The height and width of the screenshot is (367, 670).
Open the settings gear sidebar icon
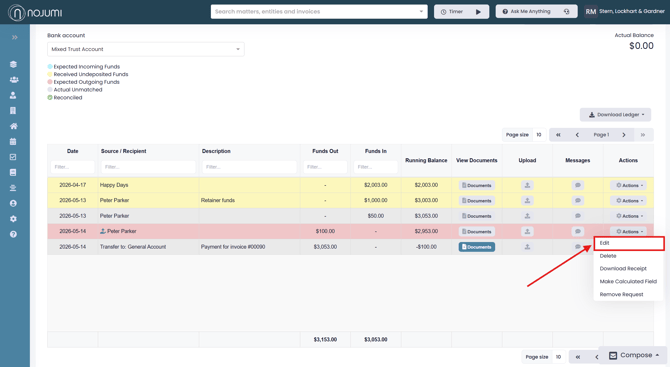13,219
